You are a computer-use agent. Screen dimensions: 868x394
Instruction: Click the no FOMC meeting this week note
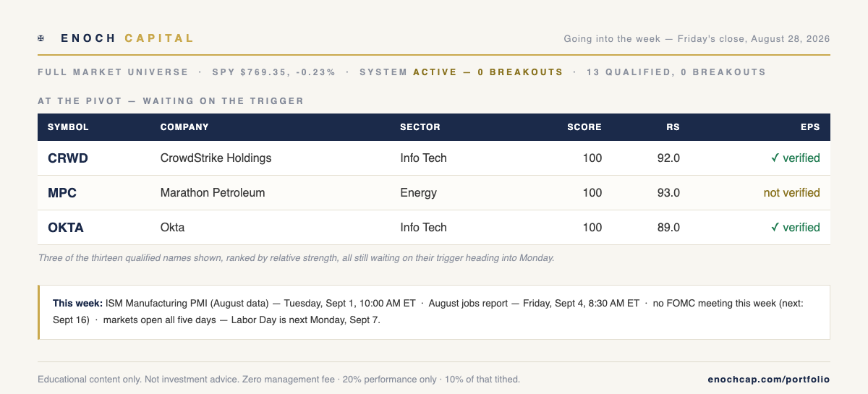[x=428, y=312]
